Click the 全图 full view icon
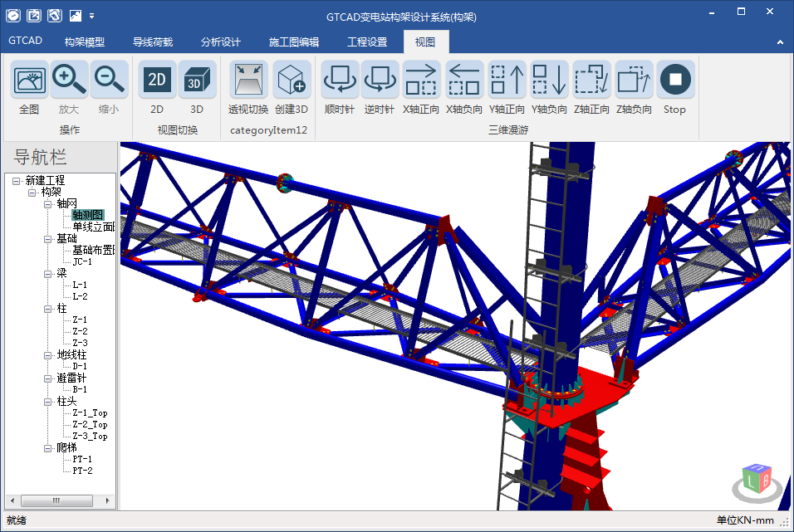The image size is (794, 532). [29, 81]
